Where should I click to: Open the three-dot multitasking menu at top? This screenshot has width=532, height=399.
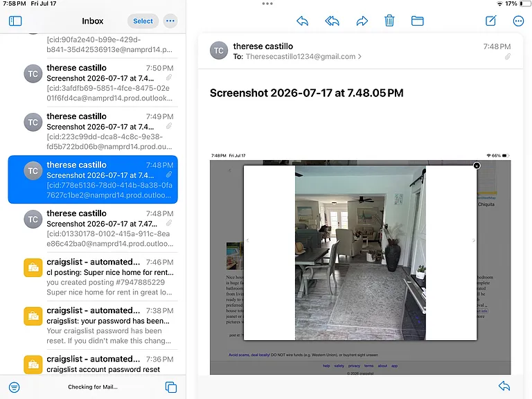tap(267, 3)
